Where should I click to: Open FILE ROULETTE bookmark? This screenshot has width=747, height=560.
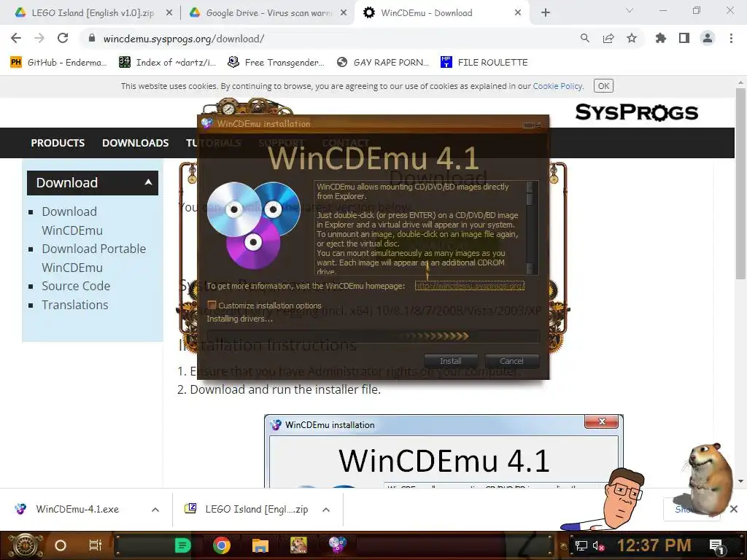[484, 63]
